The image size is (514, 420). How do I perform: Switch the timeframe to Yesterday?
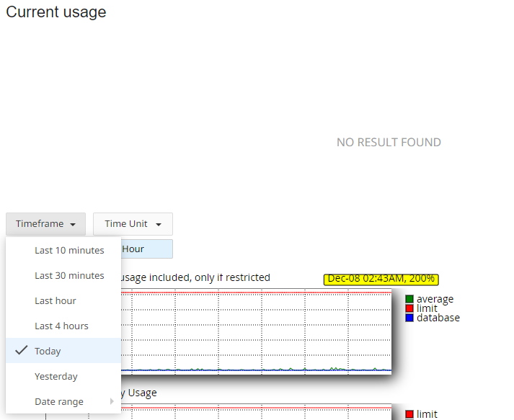click(56, 376)
